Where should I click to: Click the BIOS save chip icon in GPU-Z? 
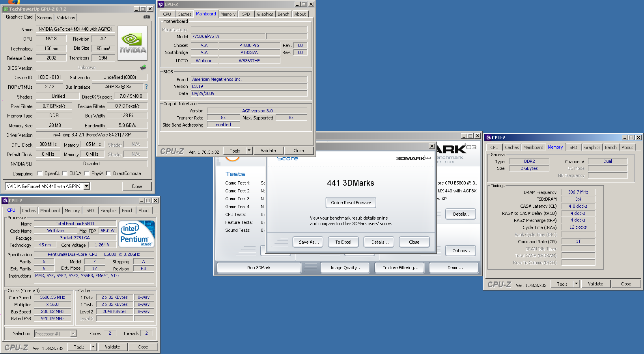click(x=143, y=67)
